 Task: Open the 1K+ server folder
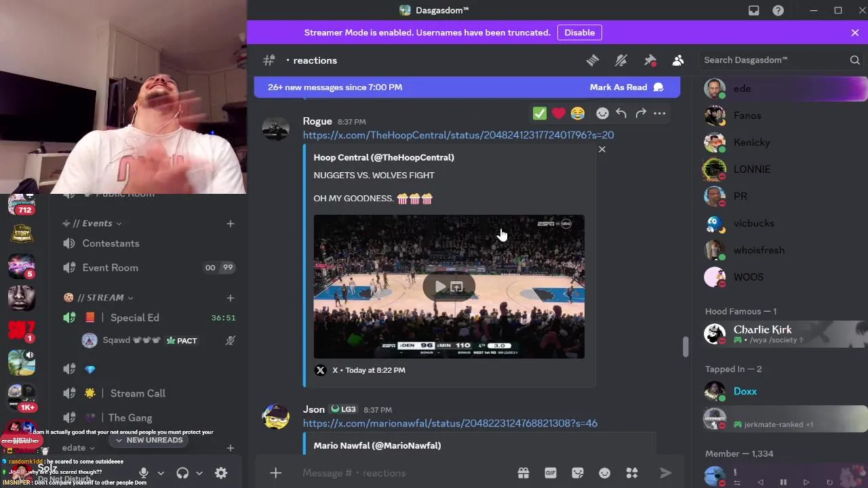(22, 398)
